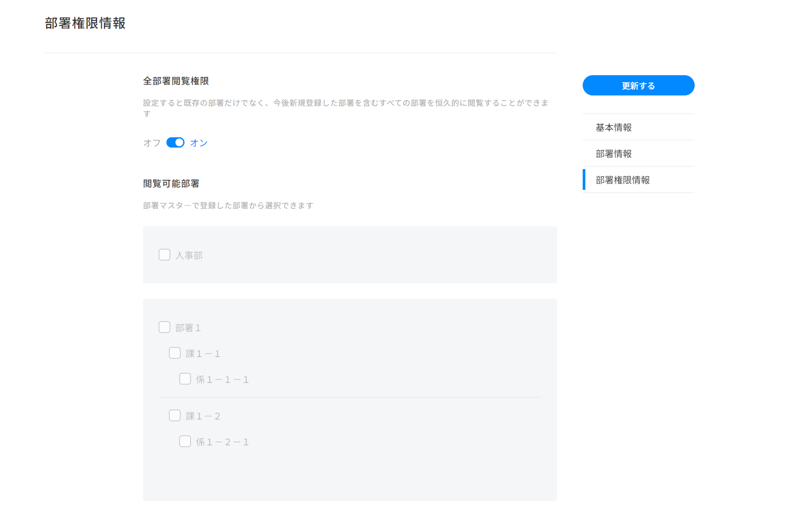Go to 部署情報 in side menu
The height and width of the screenshot is (512, 812).
click(x=638, y=154)
